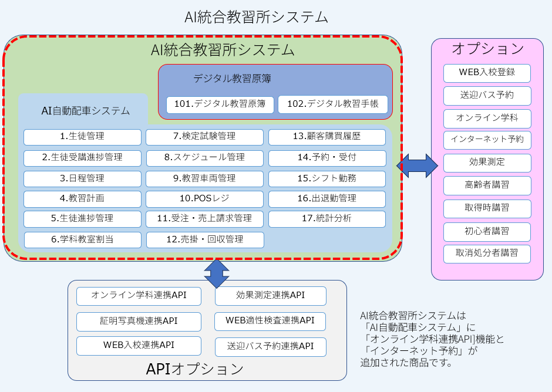Viewport: 552px width, 392px height.
Task: Click インターネット予約 option
Action: coord(487,140)
